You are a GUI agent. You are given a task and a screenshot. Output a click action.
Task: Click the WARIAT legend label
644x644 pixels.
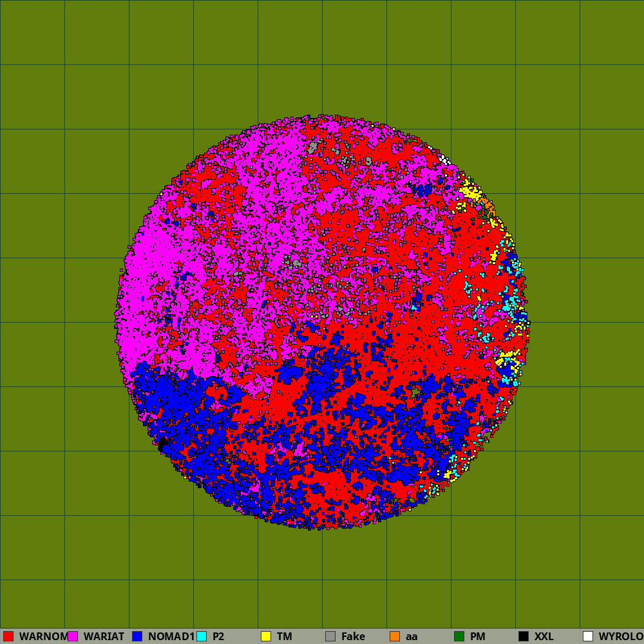click(104, 637)
